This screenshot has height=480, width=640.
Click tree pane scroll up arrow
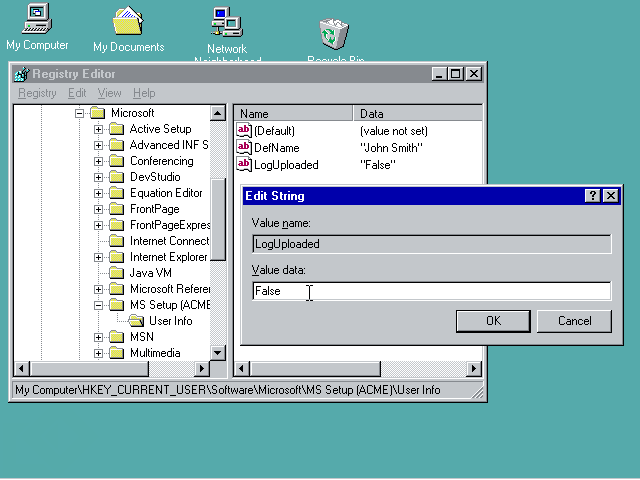pyautogui.click(x=218, y=113)
